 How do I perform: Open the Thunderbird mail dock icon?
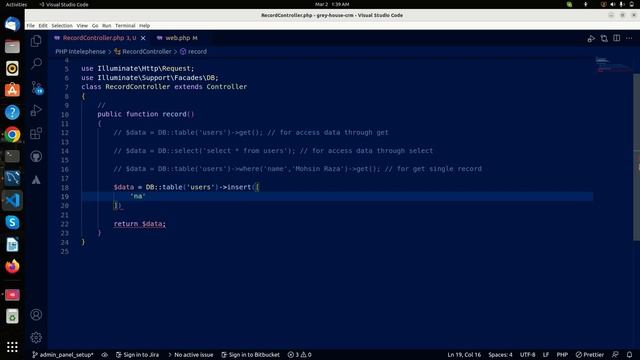point(12,24)
